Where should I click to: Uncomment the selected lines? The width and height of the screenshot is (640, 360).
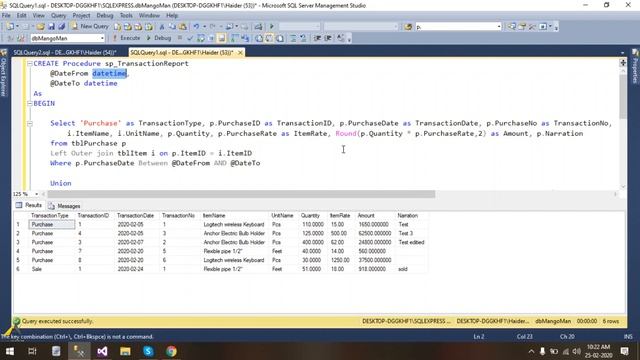(303, 38)
